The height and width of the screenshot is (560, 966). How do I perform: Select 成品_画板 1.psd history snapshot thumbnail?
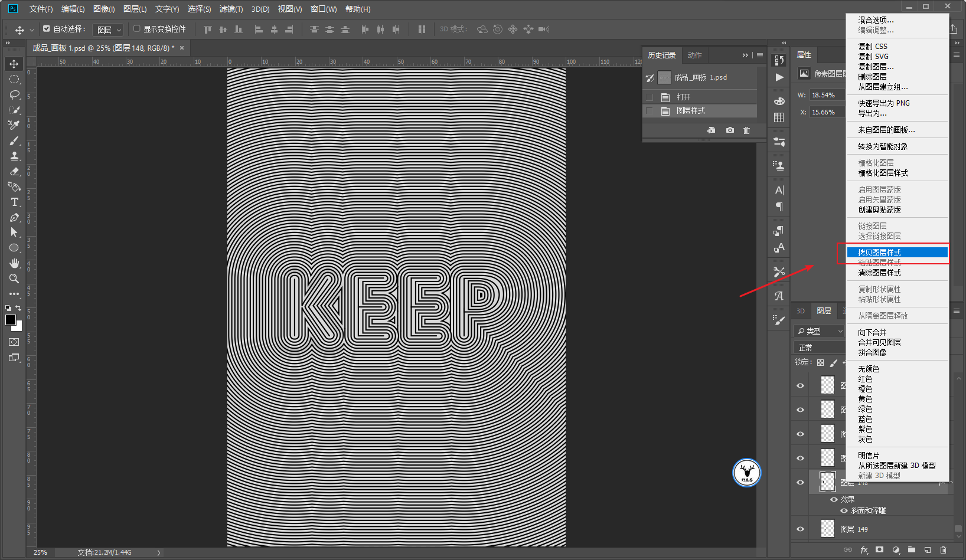(664, 77)
